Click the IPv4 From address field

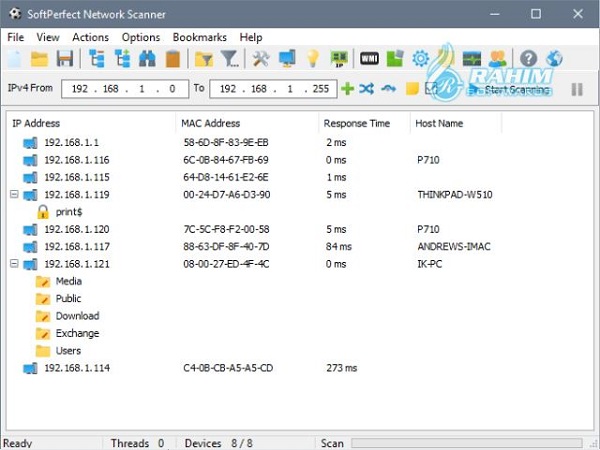click(125, 89)
